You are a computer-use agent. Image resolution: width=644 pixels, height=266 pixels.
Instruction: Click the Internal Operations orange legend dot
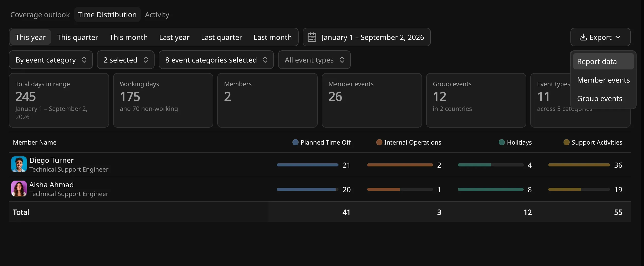pyautogui.click(x=379, y=142)
